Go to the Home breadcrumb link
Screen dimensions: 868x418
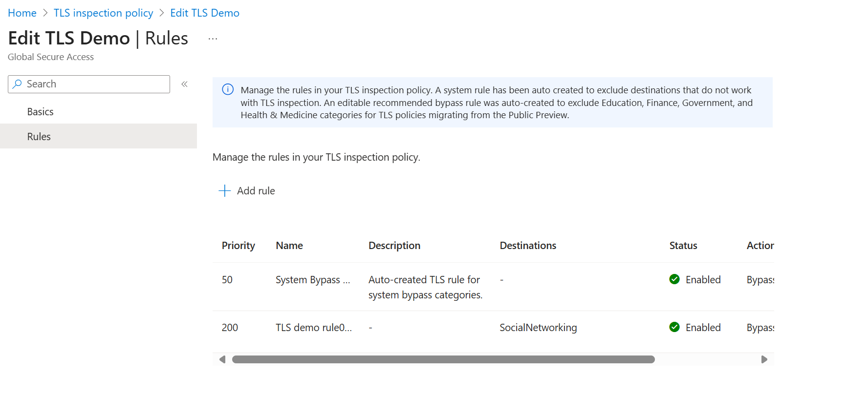click(x=22, y=13)
